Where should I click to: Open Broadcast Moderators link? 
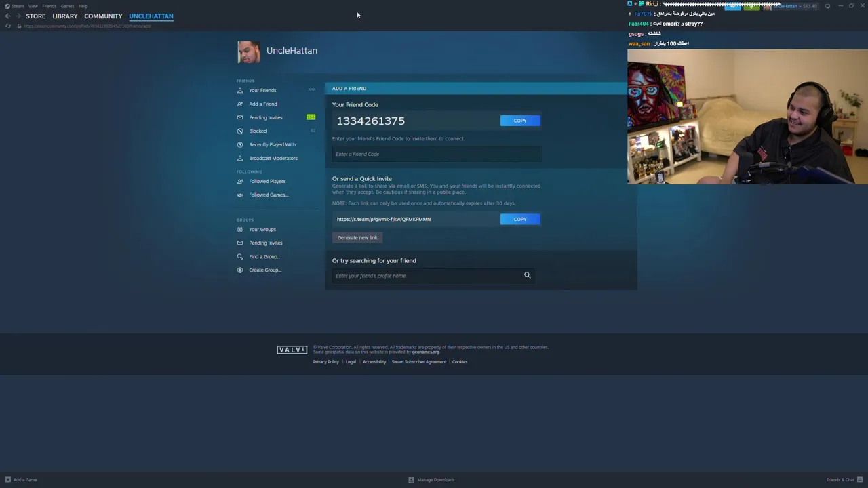273,158
